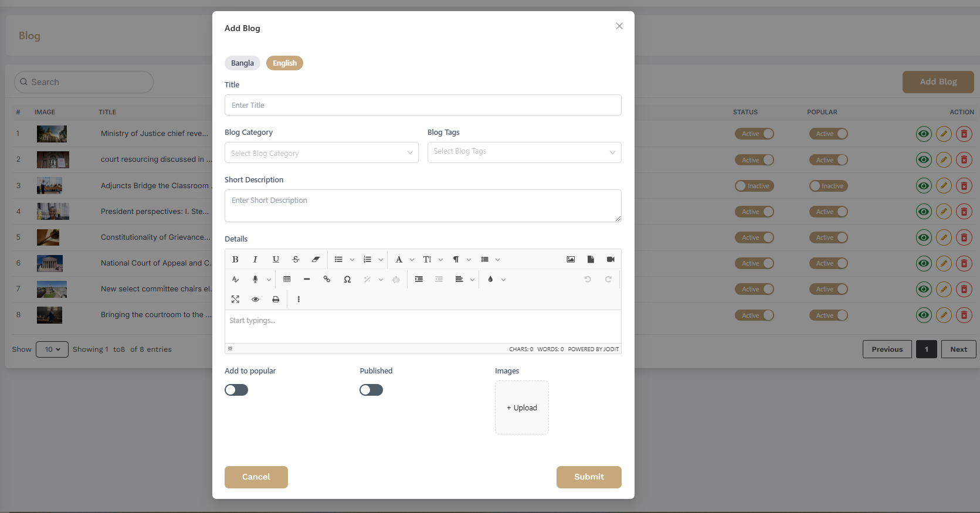Click the insert video icon in the editor

coord(611,259)
